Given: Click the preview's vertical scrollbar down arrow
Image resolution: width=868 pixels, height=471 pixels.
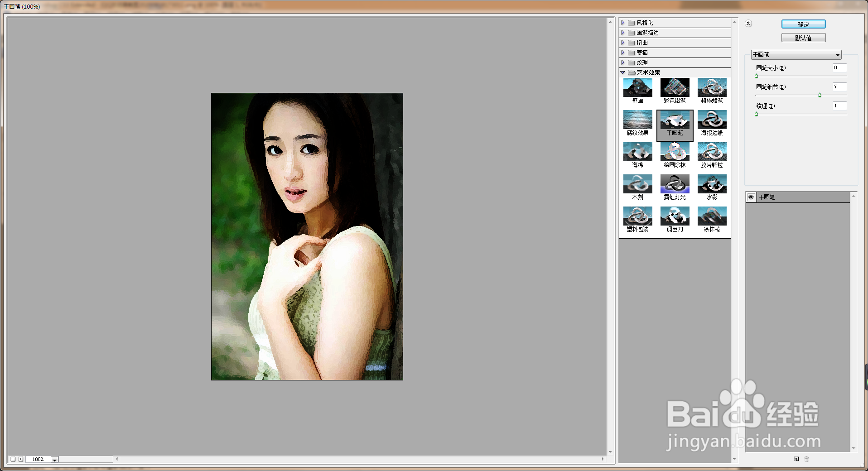Looking at the screenshot, I should pos(610,452).
